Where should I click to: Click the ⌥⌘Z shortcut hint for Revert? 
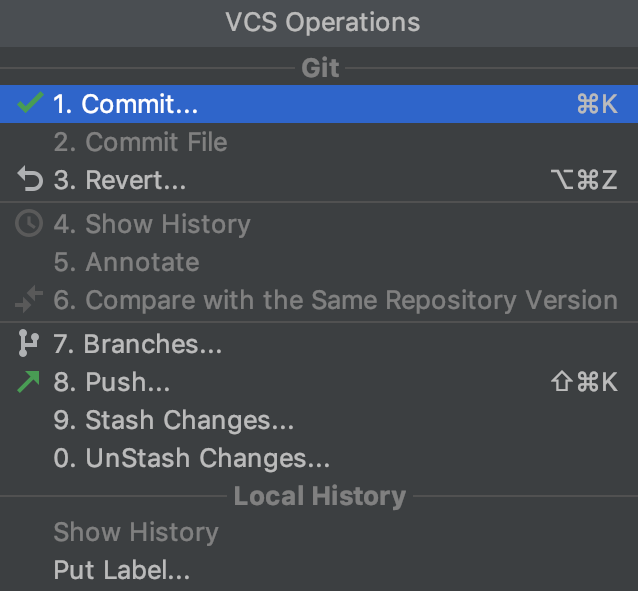point(584,181)
